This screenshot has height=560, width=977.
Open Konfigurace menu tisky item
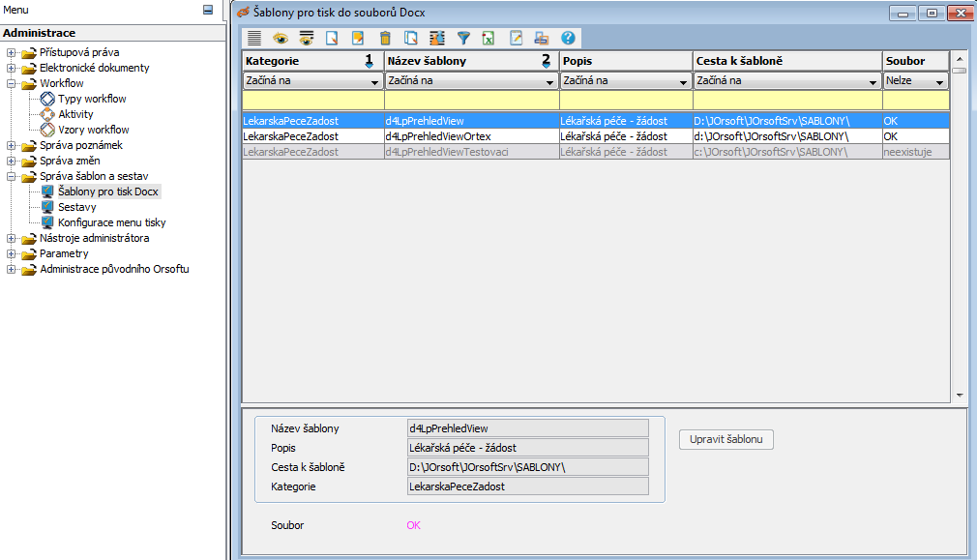(111, 222)
